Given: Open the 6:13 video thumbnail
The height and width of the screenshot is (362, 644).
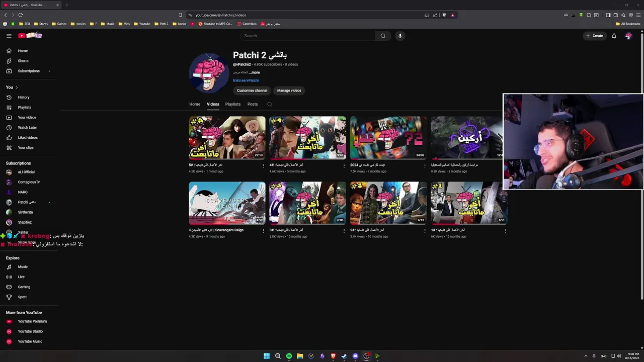Looking at the screenshot, I should [x=388, y=203].
